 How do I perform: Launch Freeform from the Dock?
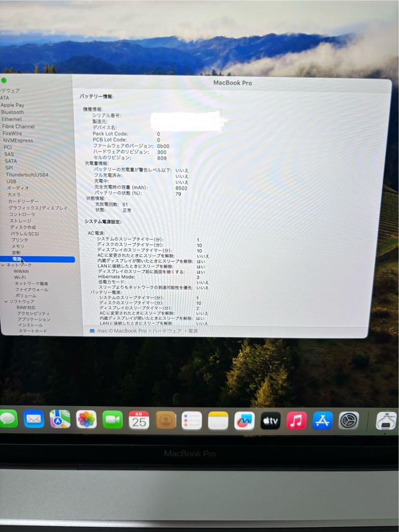244,421
